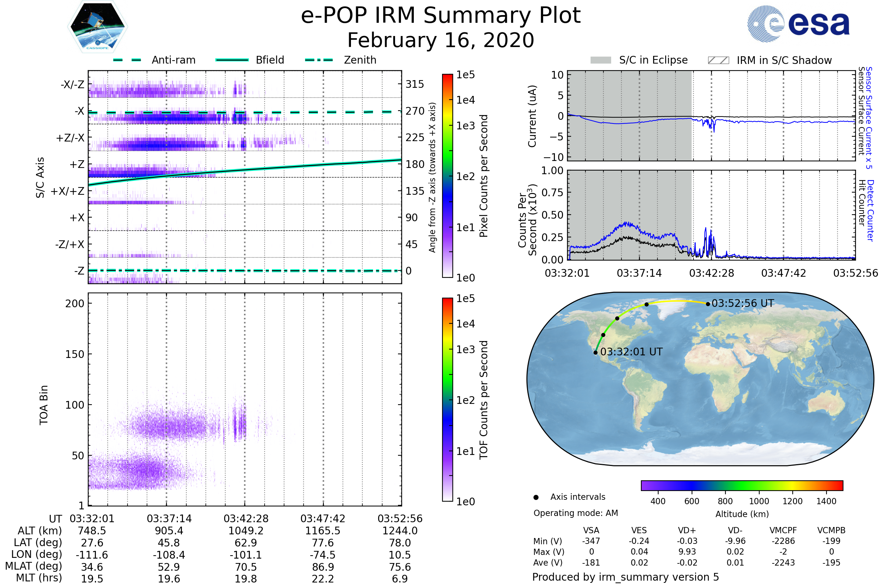Click the 03:32:01 UT start point on map
882x588 pixels.
[595, 352]
